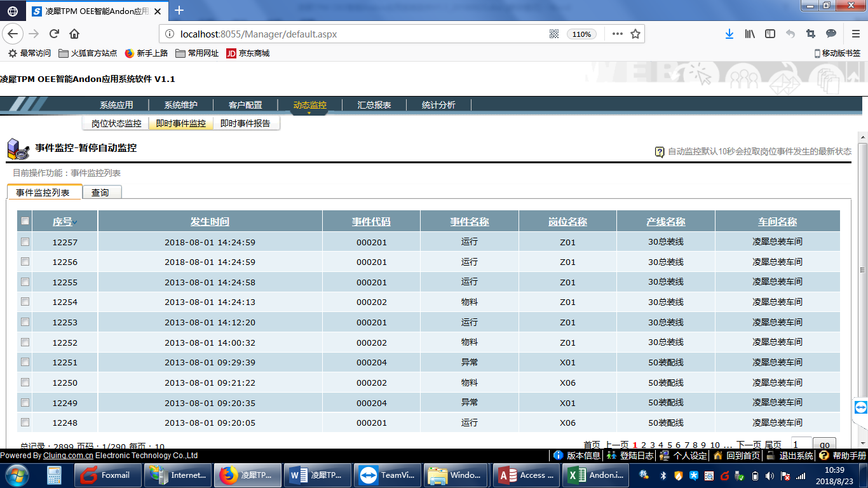The height and width of the screenshot is (488, 868).
Task: Open the Firefox library icon
Action: point(750,34)
